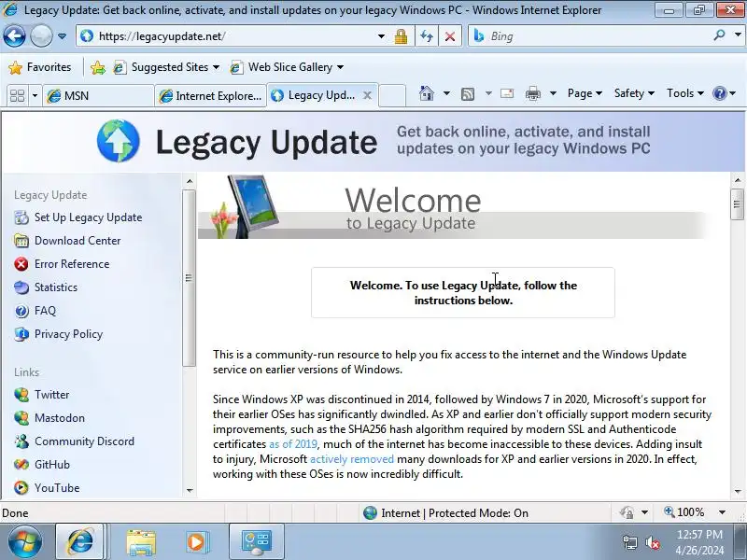Click the Help question mark icon
Screen dimensions: 747x560
(x=719, y=93)
